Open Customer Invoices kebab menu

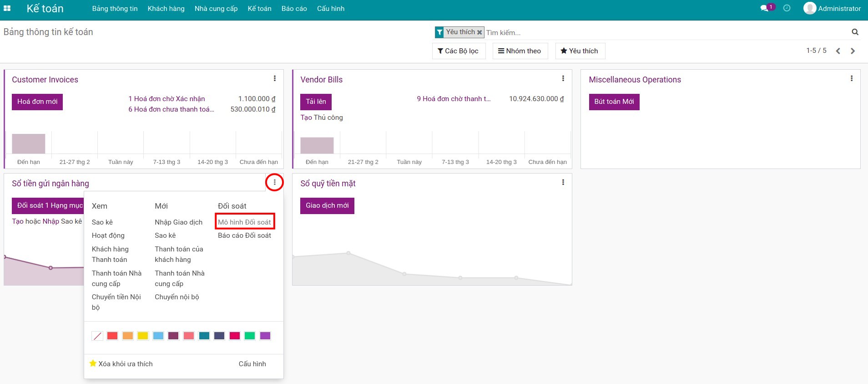coord(274,78)
